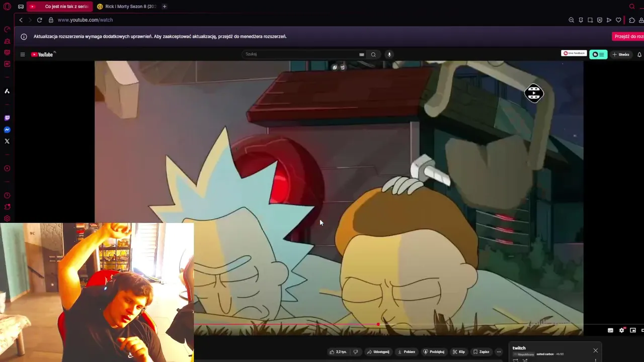The height and width of the screenshot is (362, 644).
Task: Click the info icon in the extension update bar
Action: tap(24, 37)
